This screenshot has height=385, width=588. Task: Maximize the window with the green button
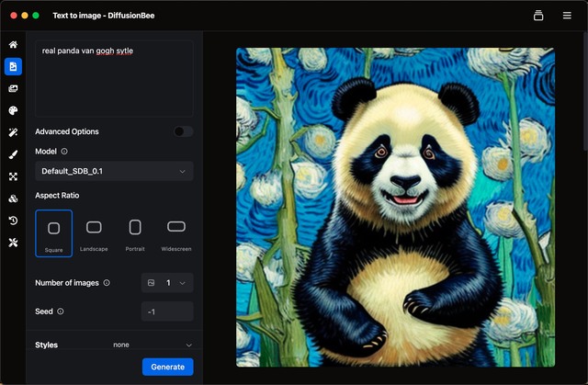[36, 16]
